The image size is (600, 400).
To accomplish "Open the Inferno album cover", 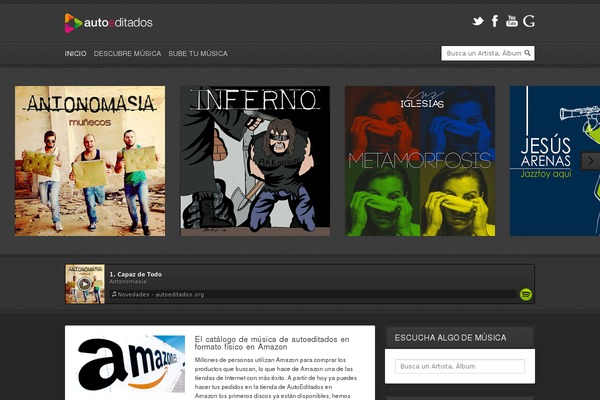I will 255,161.
